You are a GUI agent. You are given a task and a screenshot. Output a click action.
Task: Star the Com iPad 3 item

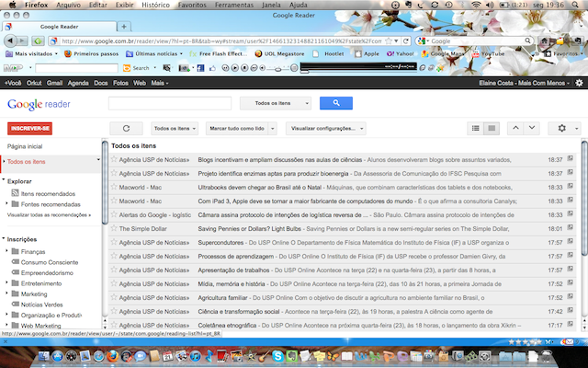click(114, 201)
